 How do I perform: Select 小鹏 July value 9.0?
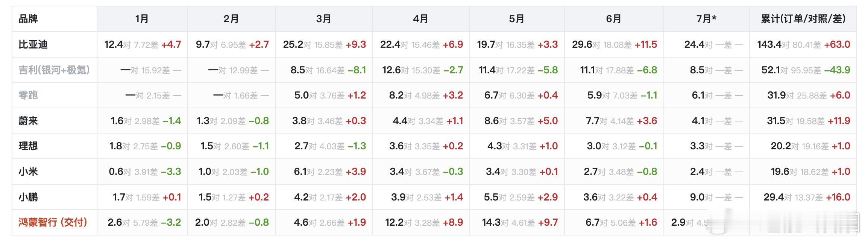point(697,197)
